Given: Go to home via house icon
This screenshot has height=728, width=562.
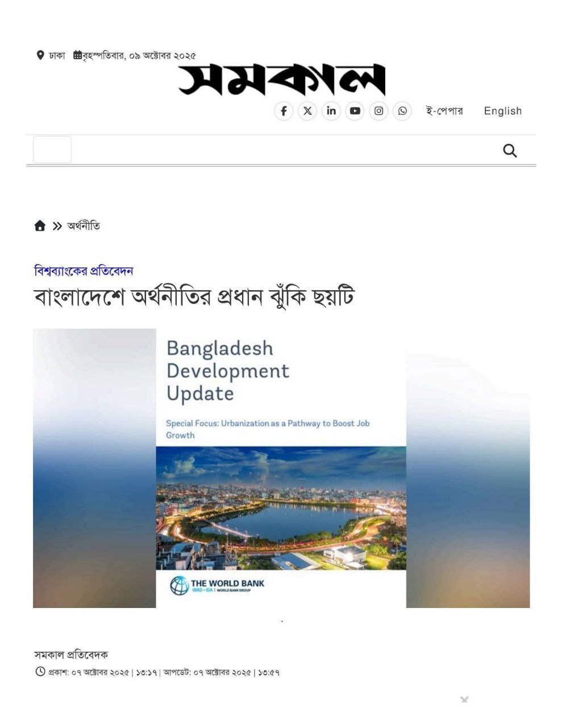Looking at the screenshot, I should tap(40, 226).
